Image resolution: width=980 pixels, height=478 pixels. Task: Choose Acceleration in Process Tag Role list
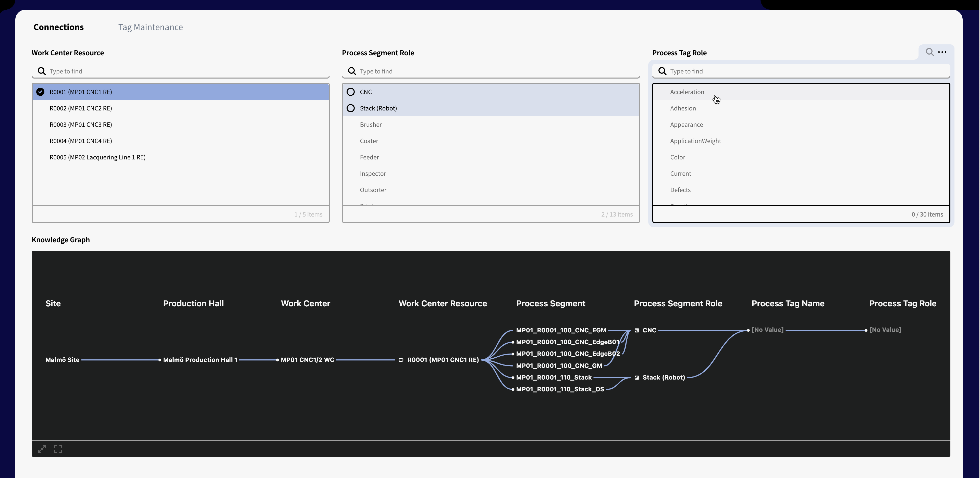(x=687, y=92)
